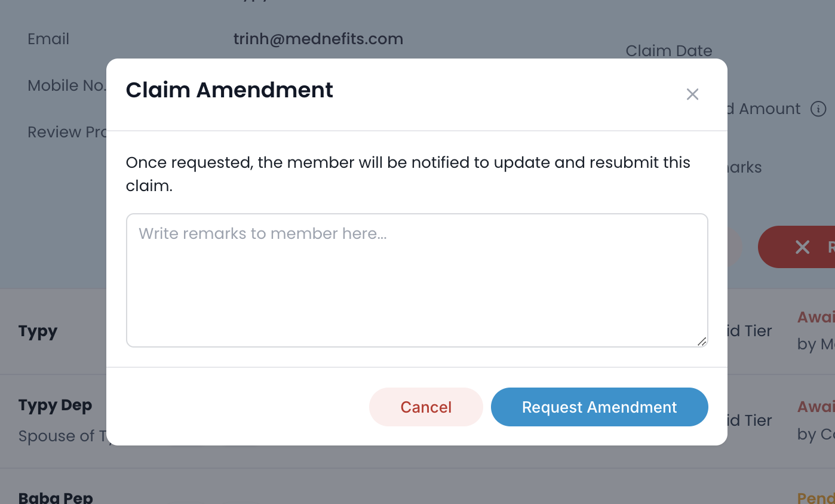Click the Mobile No. label
The width and height of the screenshot is (835, 504).
tap(67, 86)
